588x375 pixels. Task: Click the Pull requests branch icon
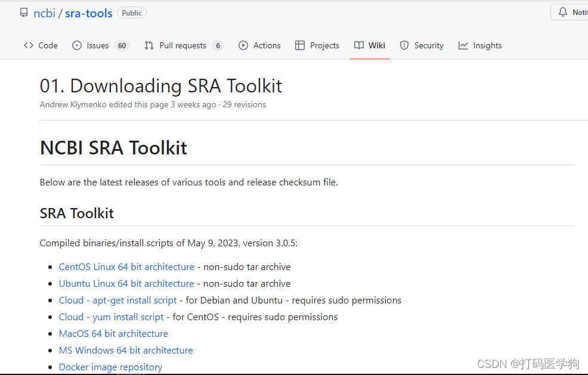[149, 45]
